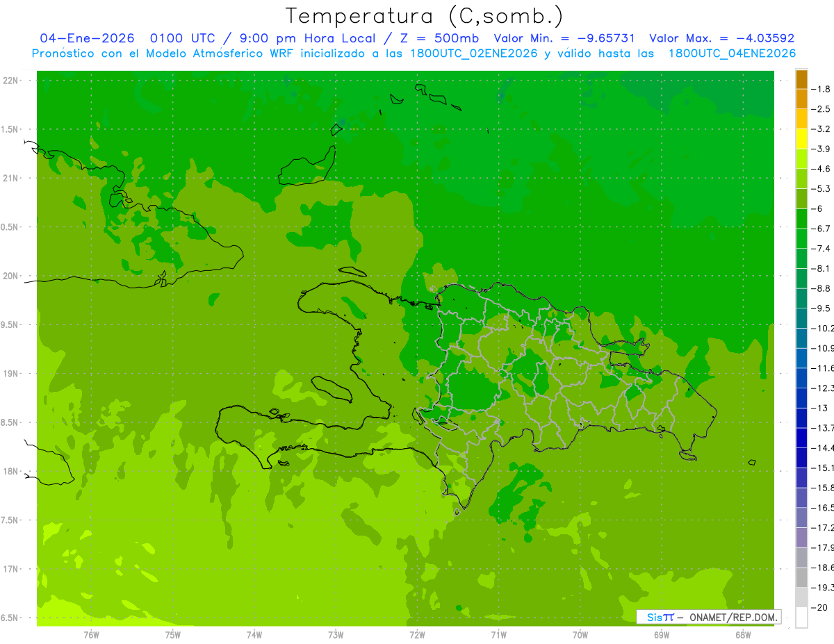The height and width of the screenshot is (644, 834).
Task: Click the '20N' latitude label
Action: click(x=11, y=276)
